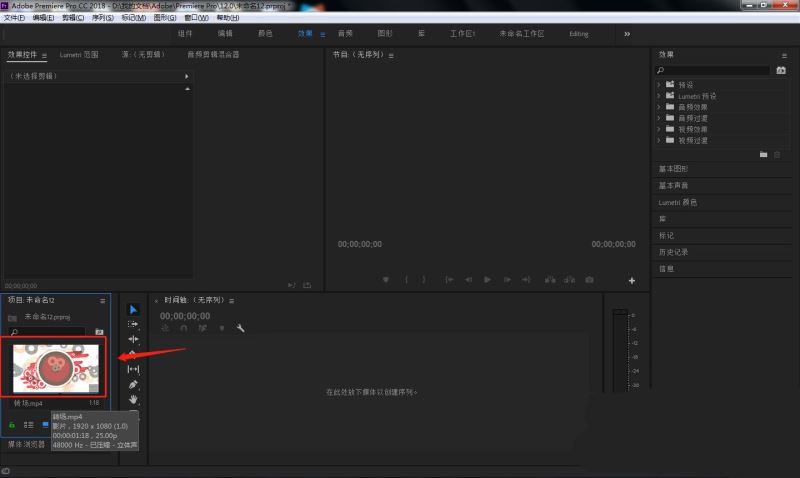Image resolution: width=800 pixels, height=478 pixels.
Task: Toggle timeline snap magnet
Action: [x=184, y=328]
